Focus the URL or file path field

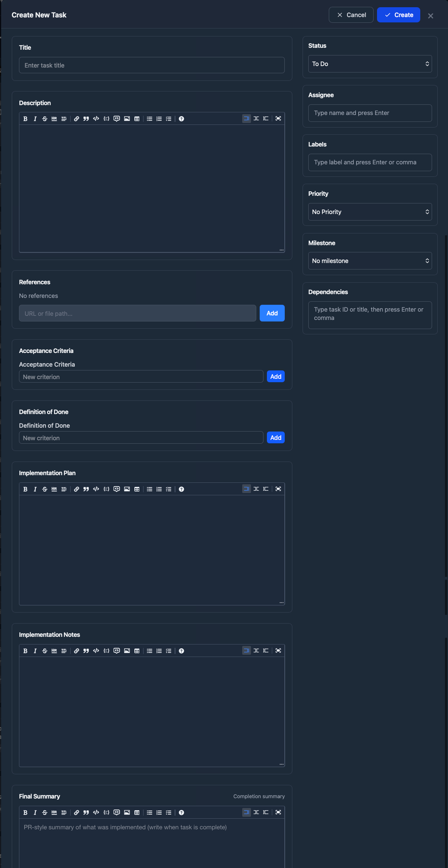137,313
